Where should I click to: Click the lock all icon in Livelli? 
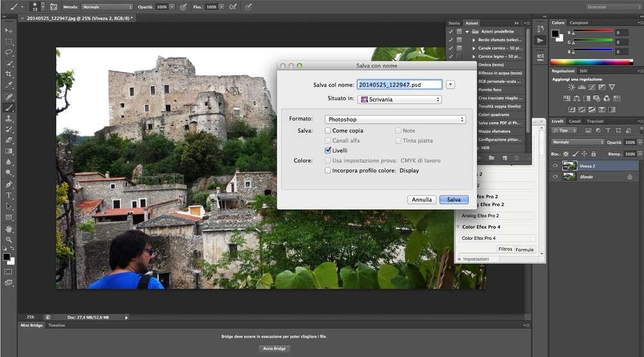(593, 154)
